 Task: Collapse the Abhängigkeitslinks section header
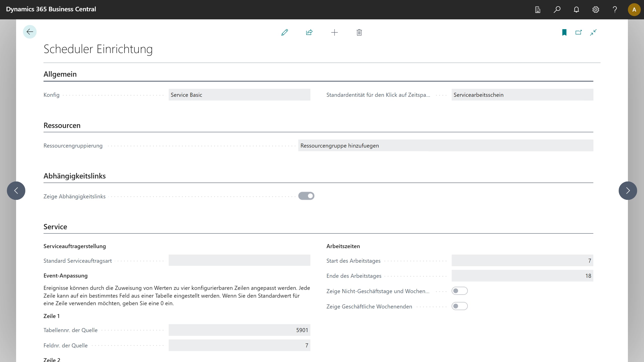tap(74, 176)
